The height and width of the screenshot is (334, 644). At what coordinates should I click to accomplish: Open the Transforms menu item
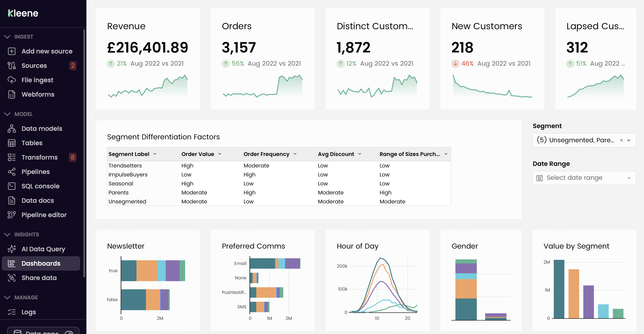[x=39, y=157]
